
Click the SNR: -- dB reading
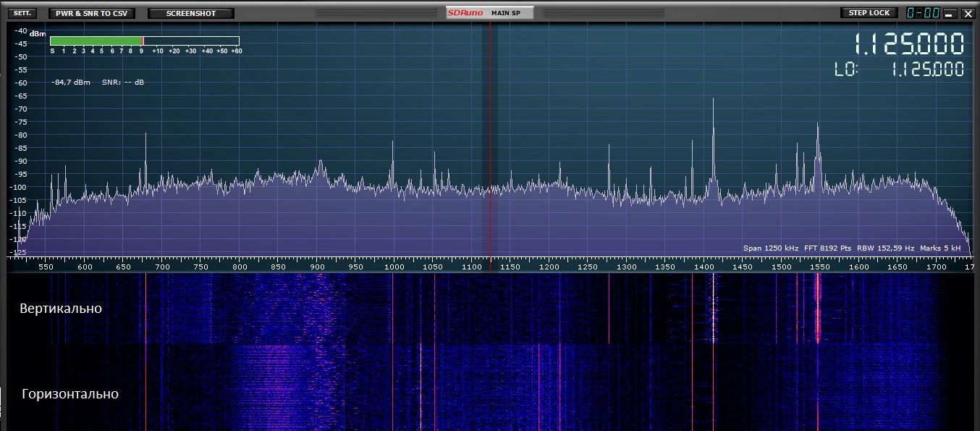click(122, 83)
